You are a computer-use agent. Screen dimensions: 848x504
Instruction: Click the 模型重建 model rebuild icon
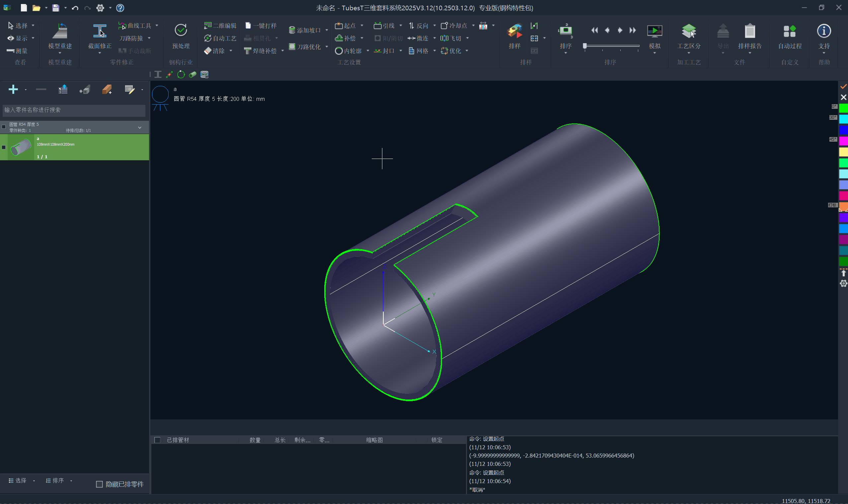click(60, 32)
